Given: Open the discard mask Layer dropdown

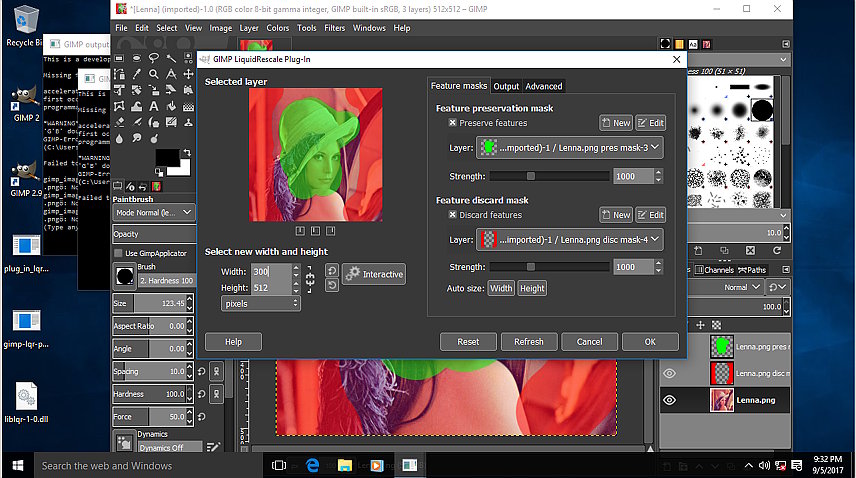Looking at the screenshot, I should coord(570,240).
